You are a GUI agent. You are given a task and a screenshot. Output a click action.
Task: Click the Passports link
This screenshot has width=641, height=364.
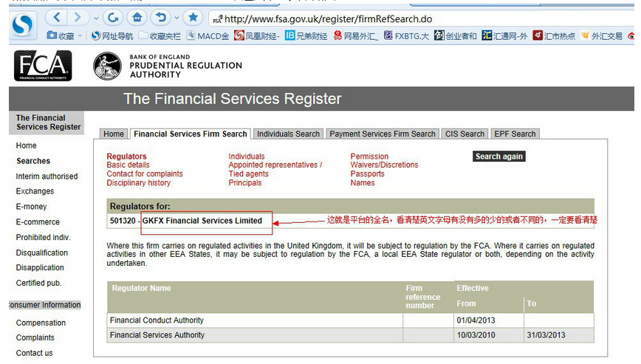(367, 174)
